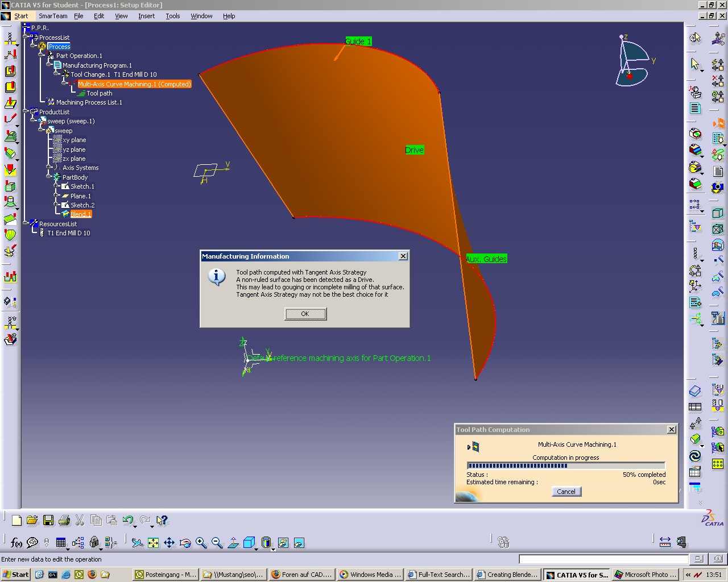
Task: Switch to Windows Media taskbar window
Action: click(370, 575)
